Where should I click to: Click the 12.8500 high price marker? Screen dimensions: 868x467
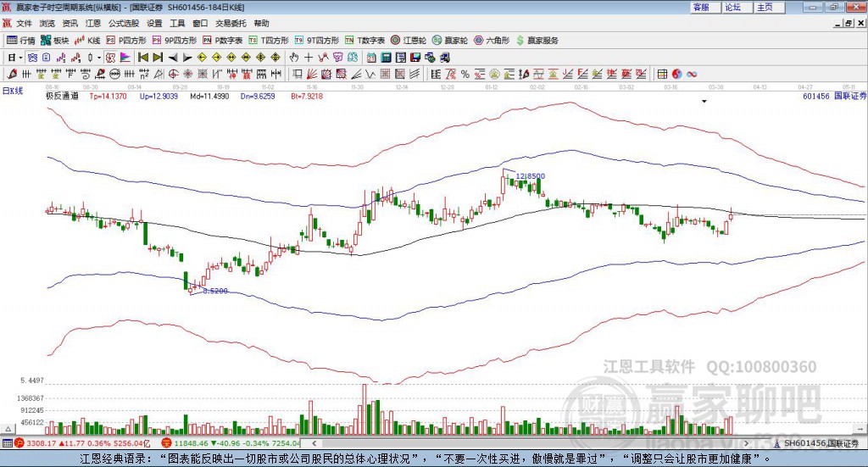(531, 176)
